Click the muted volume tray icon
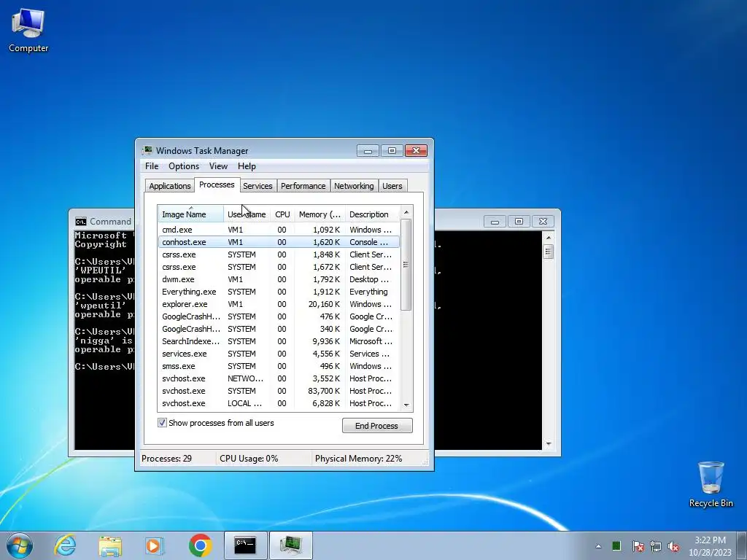Image resolution: width=747 pixels, height=560 pixels. click(x=673, y=546)
